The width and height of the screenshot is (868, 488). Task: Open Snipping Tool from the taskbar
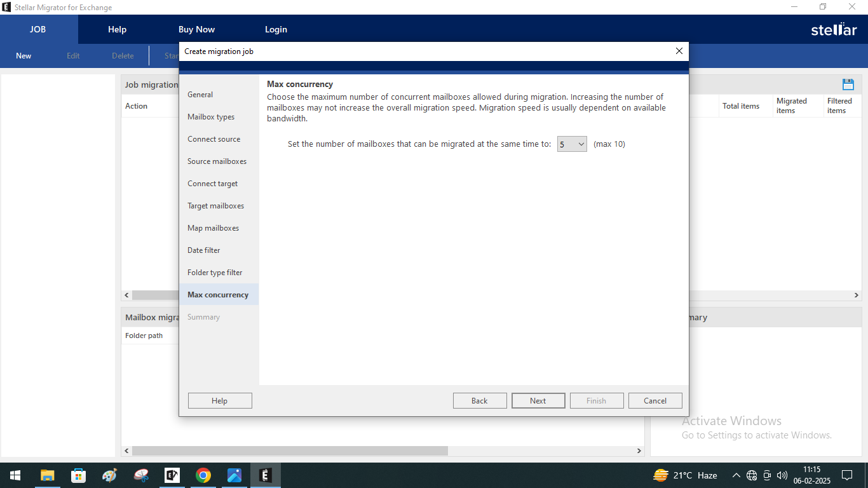tap(140, 475)
